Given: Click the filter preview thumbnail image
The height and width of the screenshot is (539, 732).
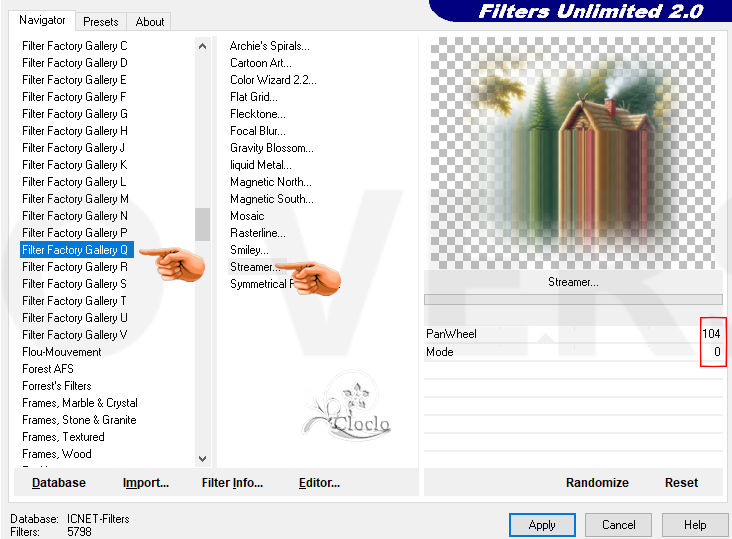Looking at the screenshot, I should pos(572,153).
